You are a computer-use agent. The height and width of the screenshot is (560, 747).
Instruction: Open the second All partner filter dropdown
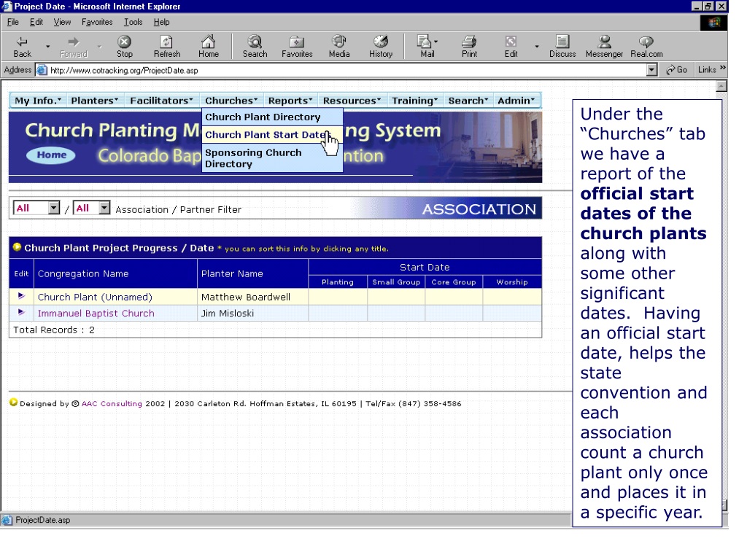(x=91, y=208)
